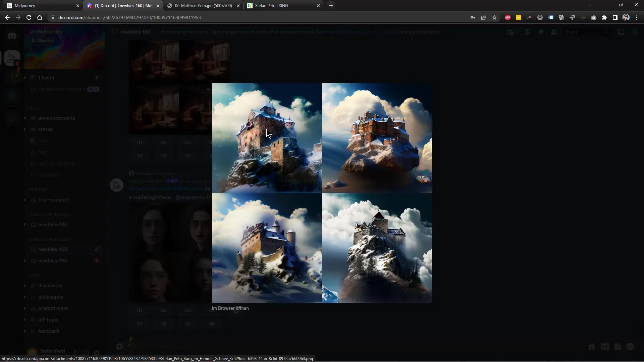
Task: Open the '1 Event' row
Action: pos(64,78)
